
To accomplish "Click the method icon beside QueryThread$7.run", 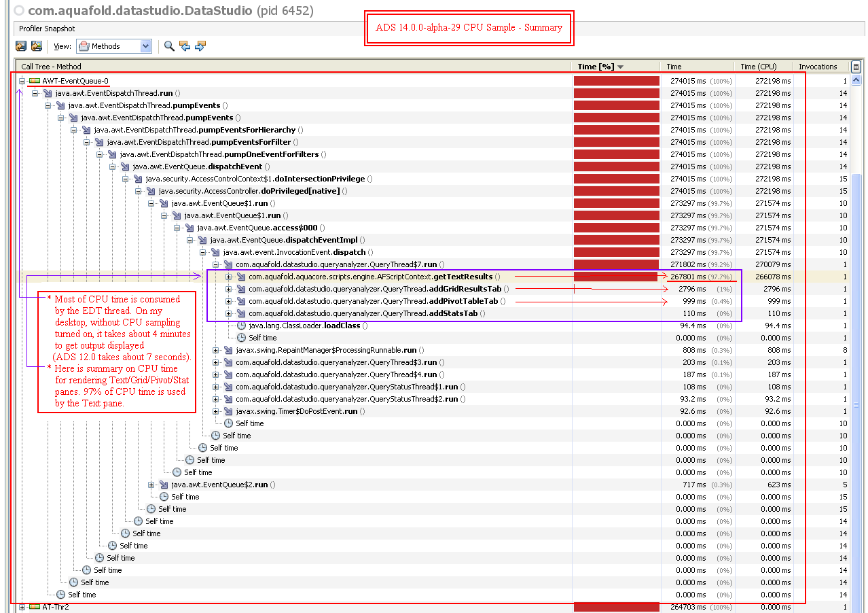I will [229, 264].
